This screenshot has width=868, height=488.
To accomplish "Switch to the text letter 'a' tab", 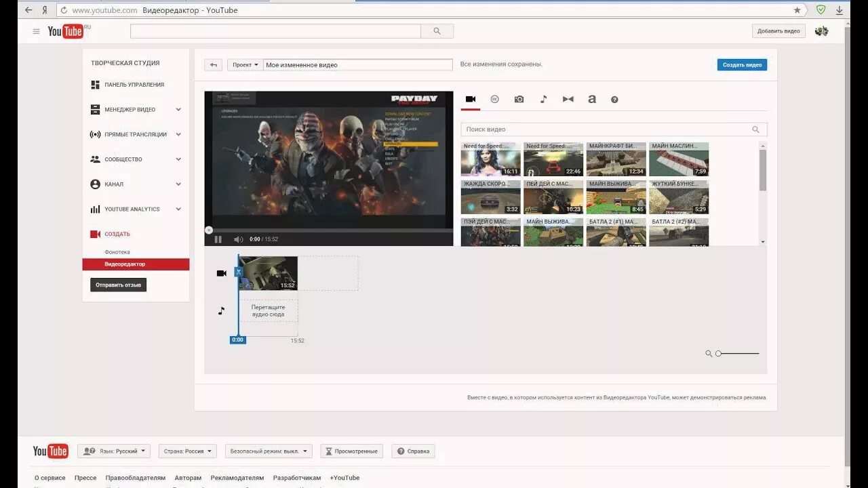I will pos(591,99).
